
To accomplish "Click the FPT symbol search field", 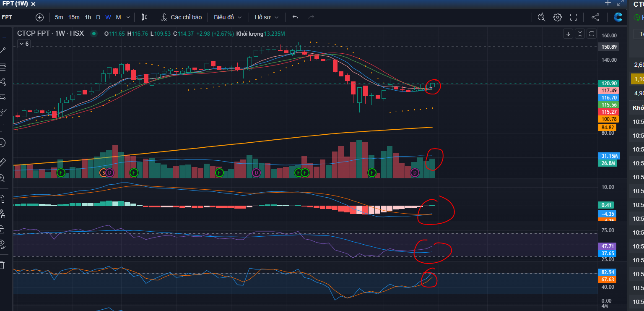I will [7, 17].
